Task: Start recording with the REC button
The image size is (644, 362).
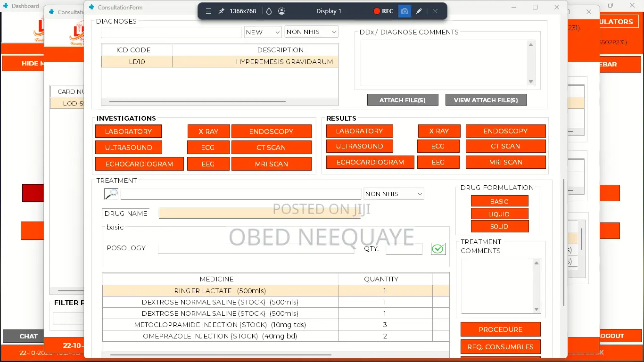Action: coord(383,11)
